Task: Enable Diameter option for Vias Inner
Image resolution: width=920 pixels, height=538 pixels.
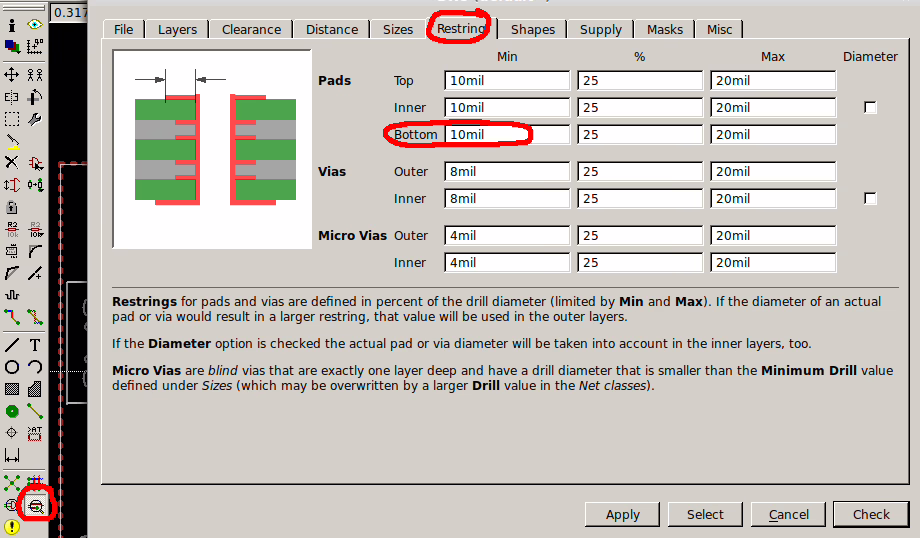Action: (870, 199)
